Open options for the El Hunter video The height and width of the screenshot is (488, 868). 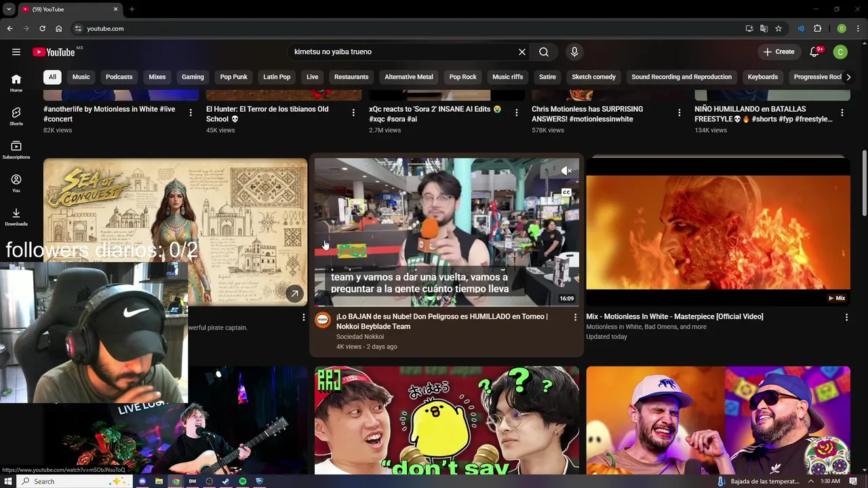coord(353,113)
